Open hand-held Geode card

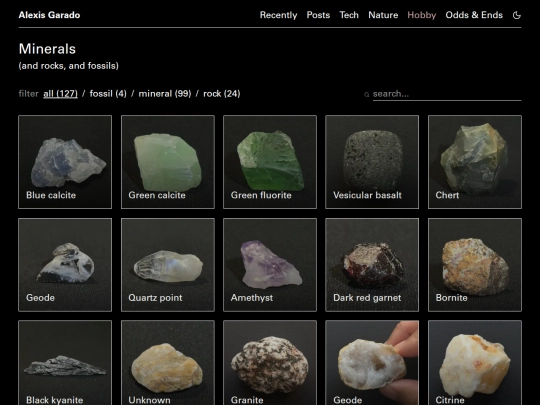pos(372,363)
